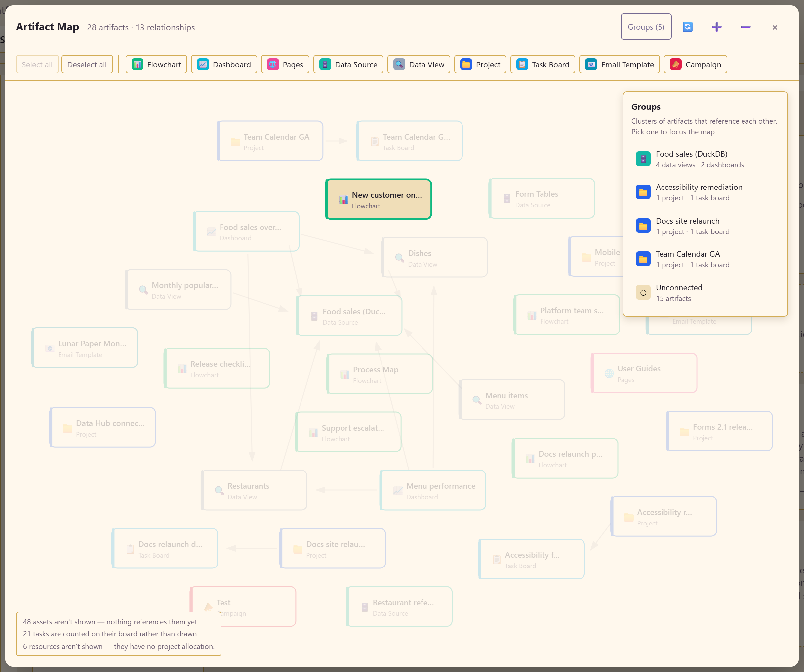Click the Menu performance dashboard node

433,490
